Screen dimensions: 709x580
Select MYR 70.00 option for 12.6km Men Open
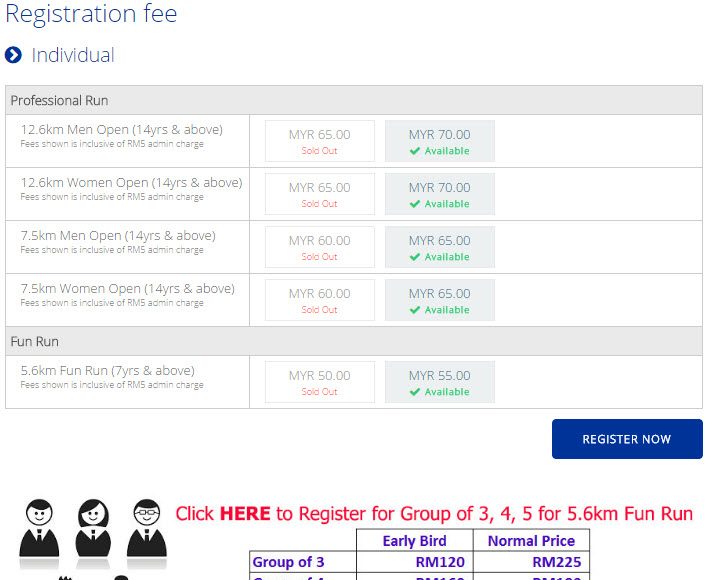[440, 141]
